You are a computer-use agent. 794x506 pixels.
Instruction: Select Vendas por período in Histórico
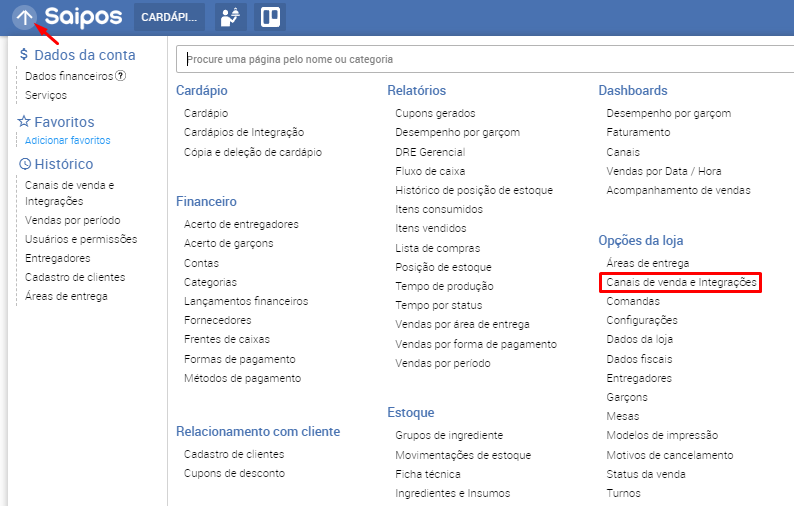tap(73, 220)
